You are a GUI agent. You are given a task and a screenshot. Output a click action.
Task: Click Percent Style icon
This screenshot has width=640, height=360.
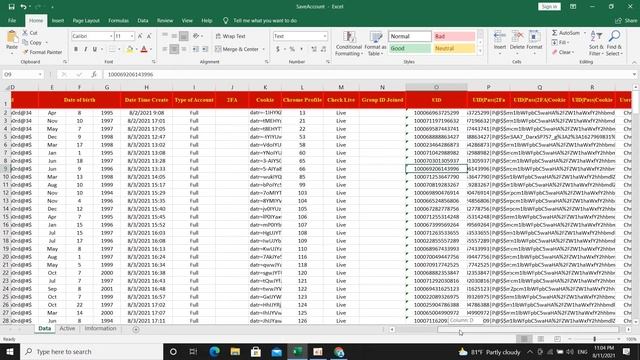click(292, 49)
